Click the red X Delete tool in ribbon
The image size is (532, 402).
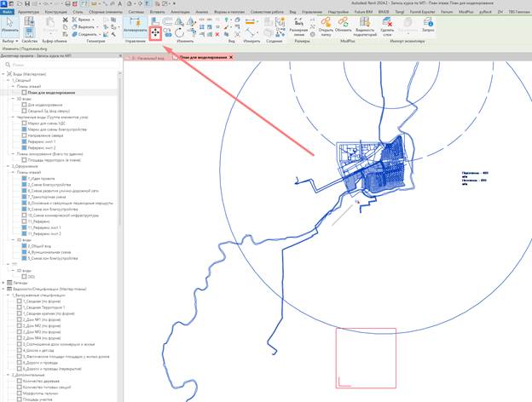217,34
